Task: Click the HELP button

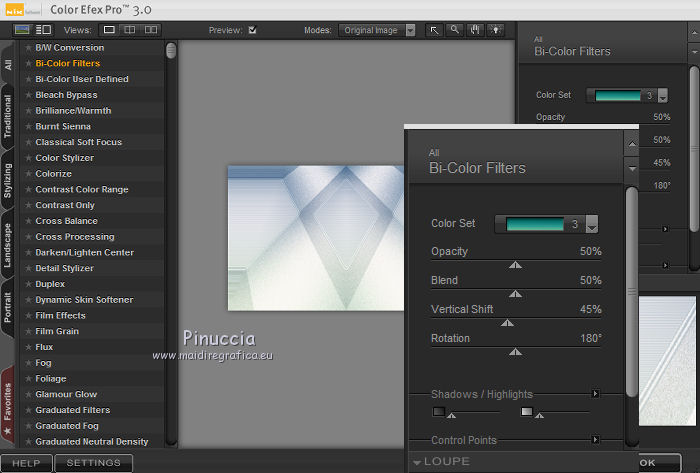Action: (x=26, y=463)
